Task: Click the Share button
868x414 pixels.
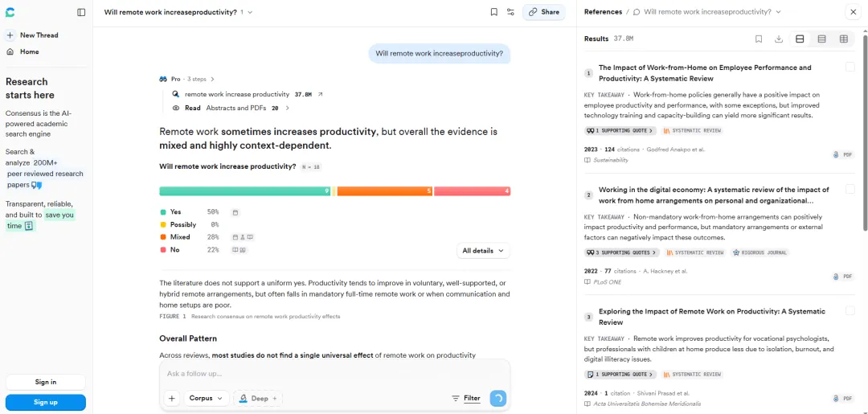Action: tap(543, 12)
